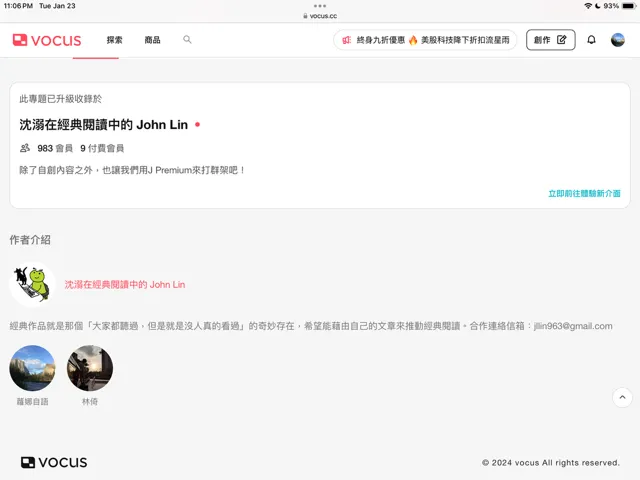Tap the three-dot multitasking control
The height and width of the screenshot is (480, 640).
pyautogui.click(x=320, y=6)
